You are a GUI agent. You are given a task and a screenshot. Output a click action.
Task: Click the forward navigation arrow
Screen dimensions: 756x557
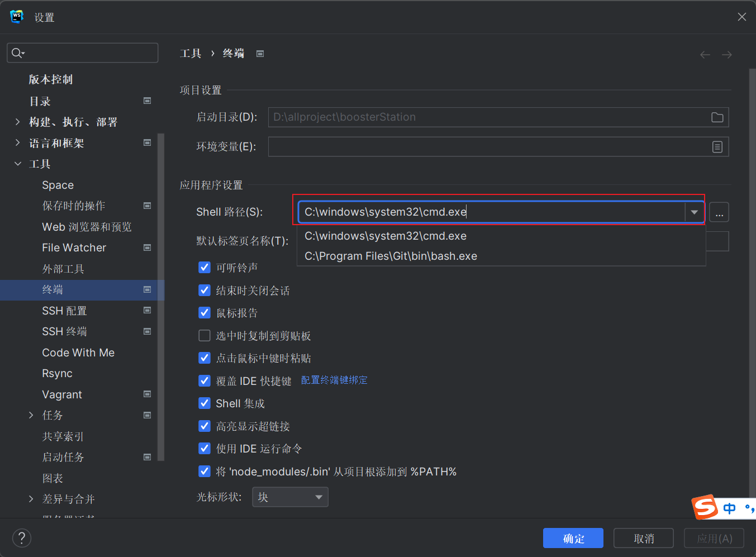tap(726, 54)
